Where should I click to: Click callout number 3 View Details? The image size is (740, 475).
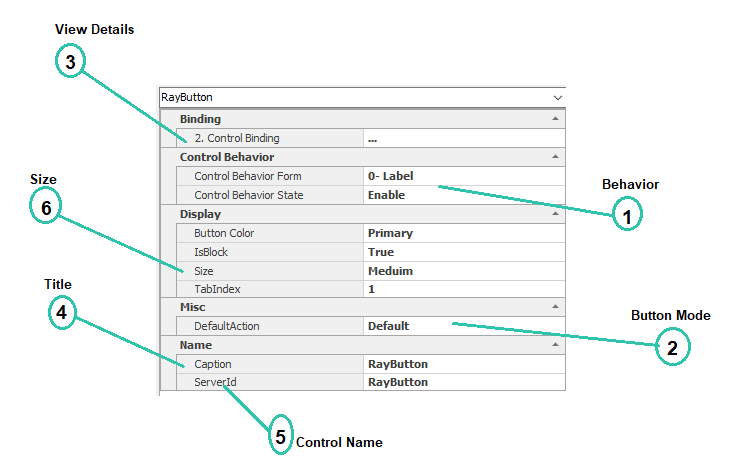point(70,61)
